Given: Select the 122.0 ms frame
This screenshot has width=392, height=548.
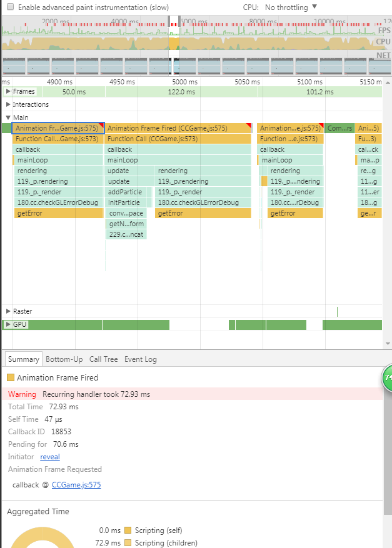Looking at the screenshot, I should coord(181,92).
